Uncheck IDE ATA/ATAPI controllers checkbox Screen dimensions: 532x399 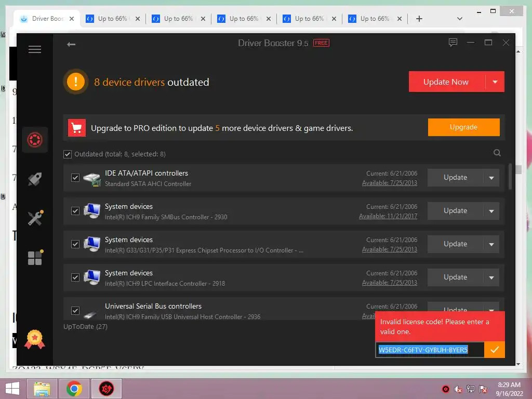75,178
